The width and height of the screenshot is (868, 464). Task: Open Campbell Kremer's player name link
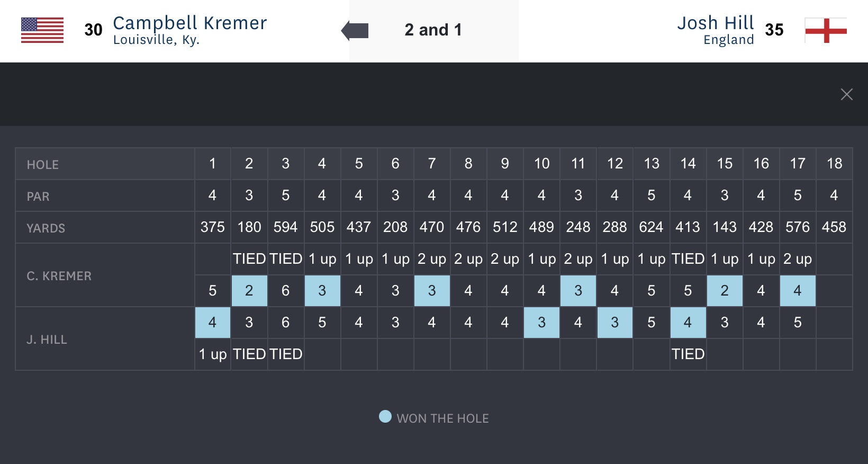(189, 23)
